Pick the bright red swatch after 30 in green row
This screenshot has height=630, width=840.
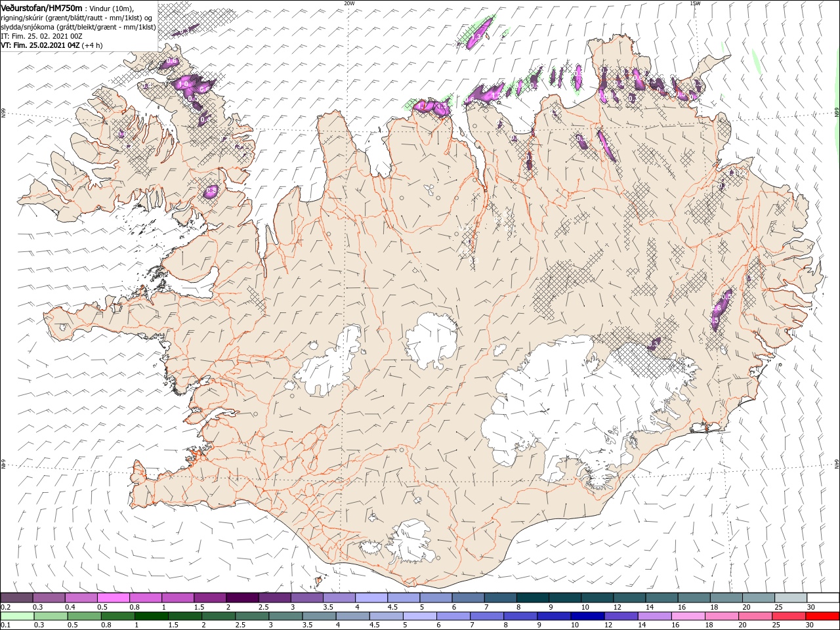[822, 616]
